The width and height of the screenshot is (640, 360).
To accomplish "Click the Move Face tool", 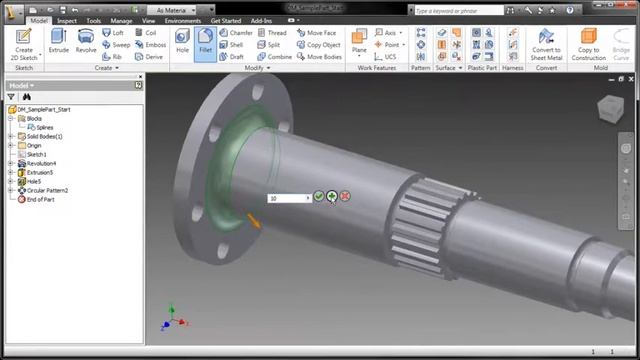I will point(317,33).
